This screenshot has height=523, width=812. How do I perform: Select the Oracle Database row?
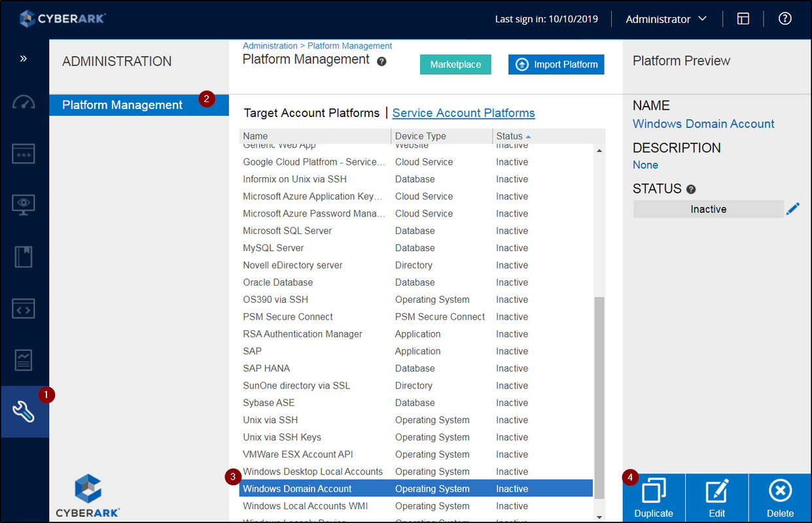point(416,282)
